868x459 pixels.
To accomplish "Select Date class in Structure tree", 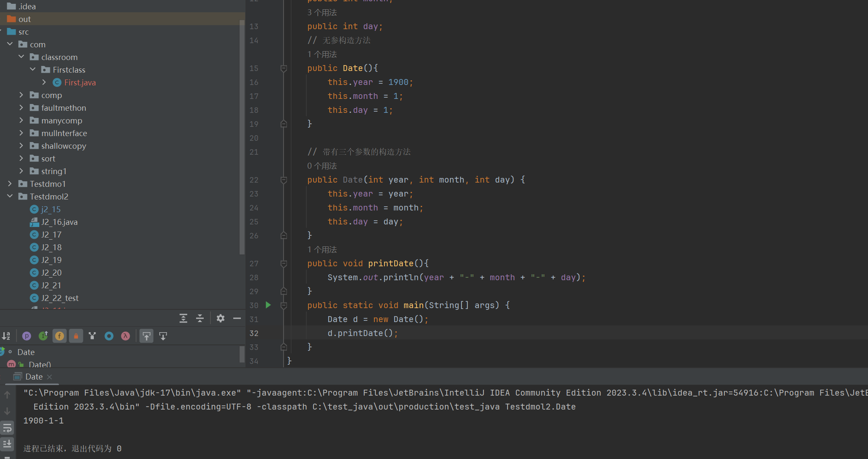I will pyautogui.click(x=26, y=352).
